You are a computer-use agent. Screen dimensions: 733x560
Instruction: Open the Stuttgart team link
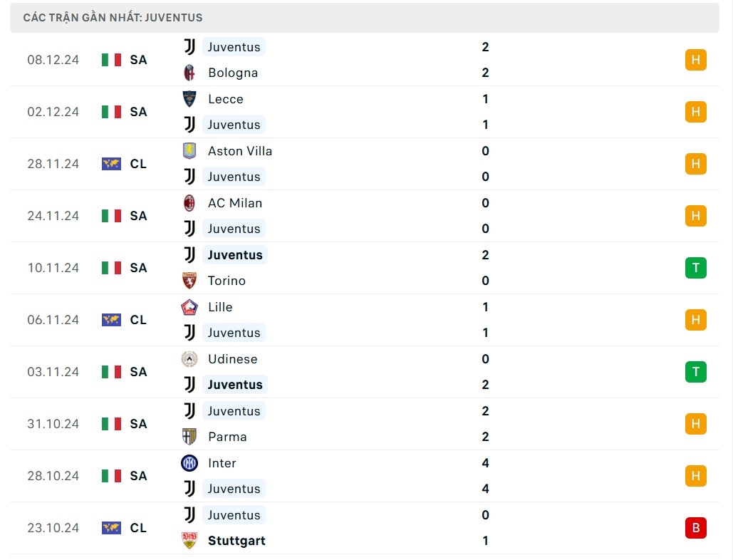click(236, 541)
